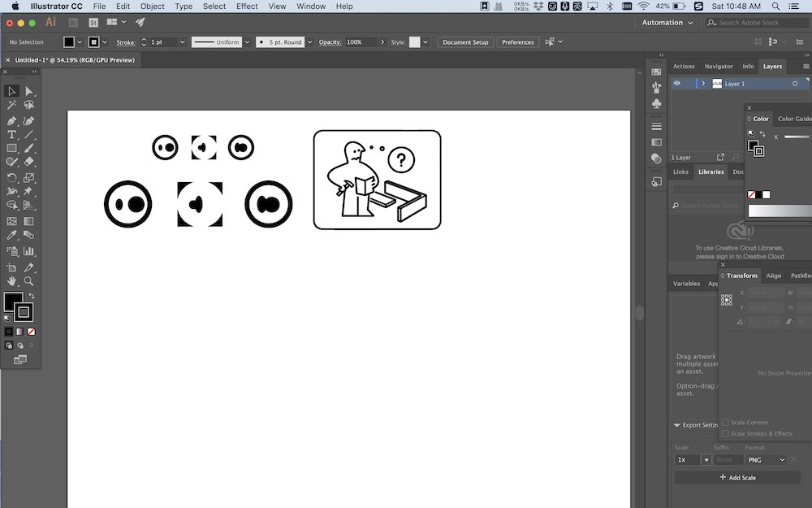Click Layer 1 target circle
812x508 pixels.
tap(795, 84)
